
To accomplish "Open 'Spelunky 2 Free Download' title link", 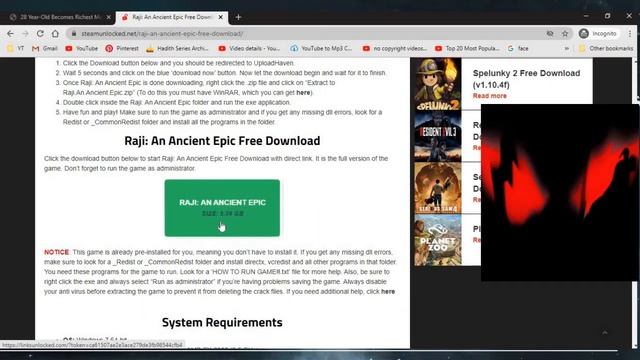I will coord(526,79).
